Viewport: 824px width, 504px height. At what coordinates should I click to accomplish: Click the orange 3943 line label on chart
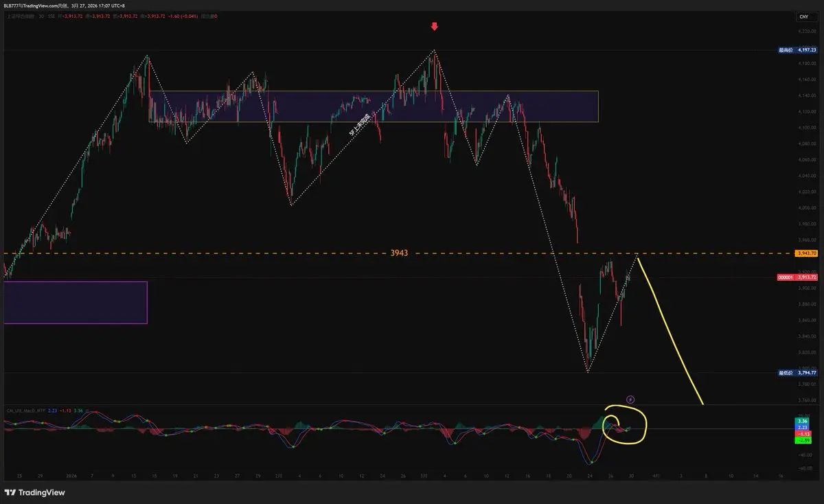(399, 253)
